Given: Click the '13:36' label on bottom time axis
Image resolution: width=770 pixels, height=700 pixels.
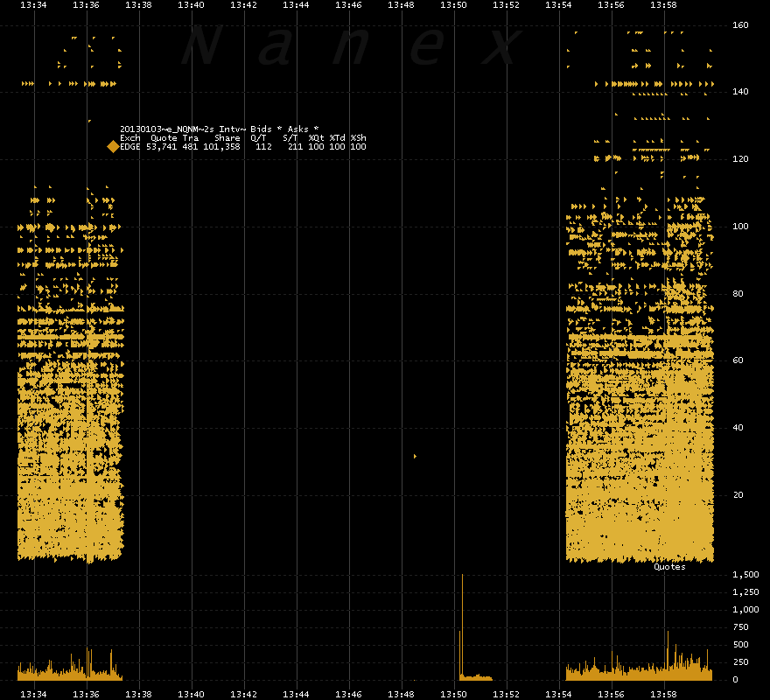Looking at the screenshot, I should pos(87,694).
